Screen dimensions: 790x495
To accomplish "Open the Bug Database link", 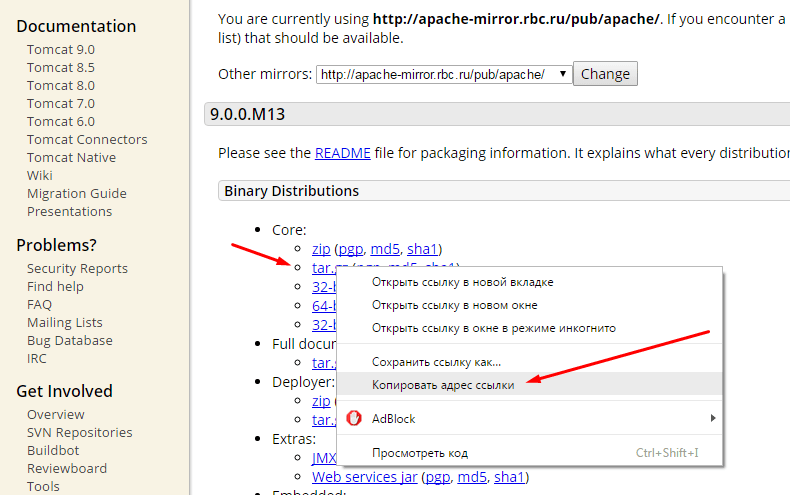I will (x=70, y=341).
